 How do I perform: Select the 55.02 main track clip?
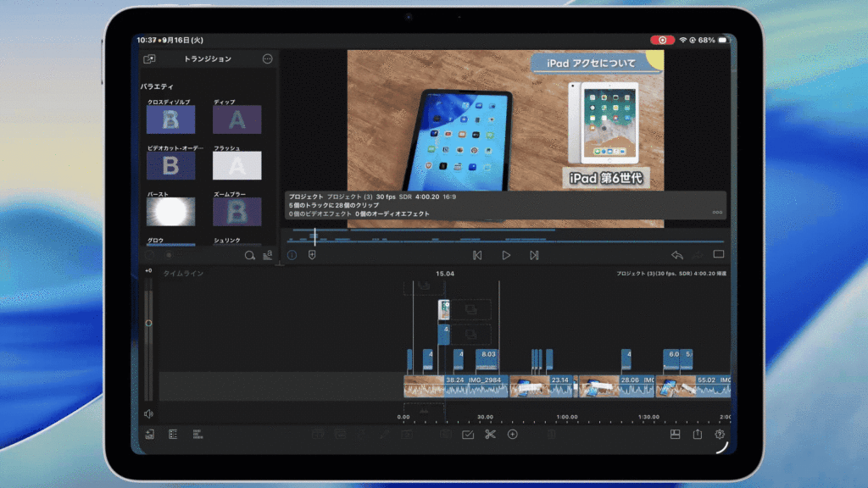point(693,386)
